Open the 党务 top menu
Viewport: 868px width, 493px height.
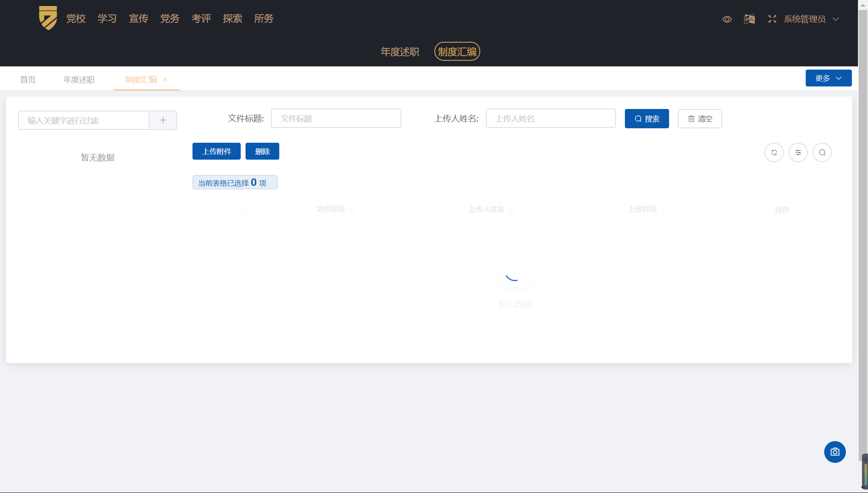click(x=170, y=18)
